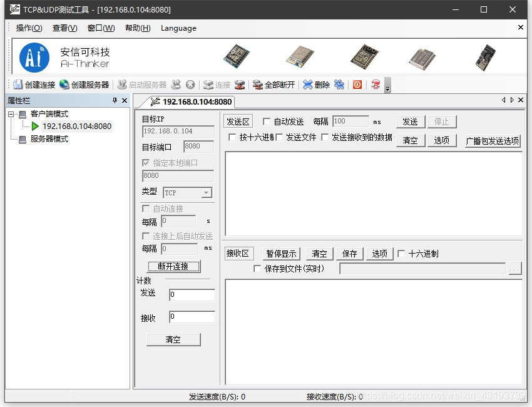Click the grey circled X icon in the toolbar
This screenshot has width=532, height=407.
(x=190, y=85)
